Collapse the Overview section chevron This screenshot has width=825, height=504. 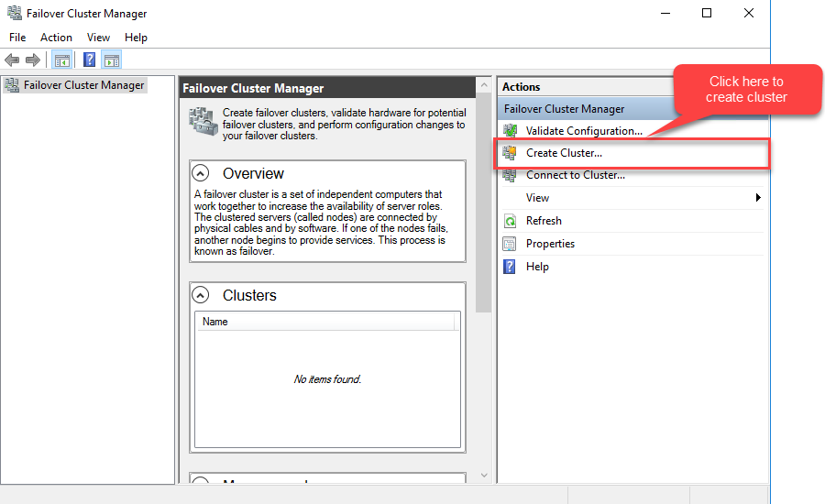(x=201, y=172)
